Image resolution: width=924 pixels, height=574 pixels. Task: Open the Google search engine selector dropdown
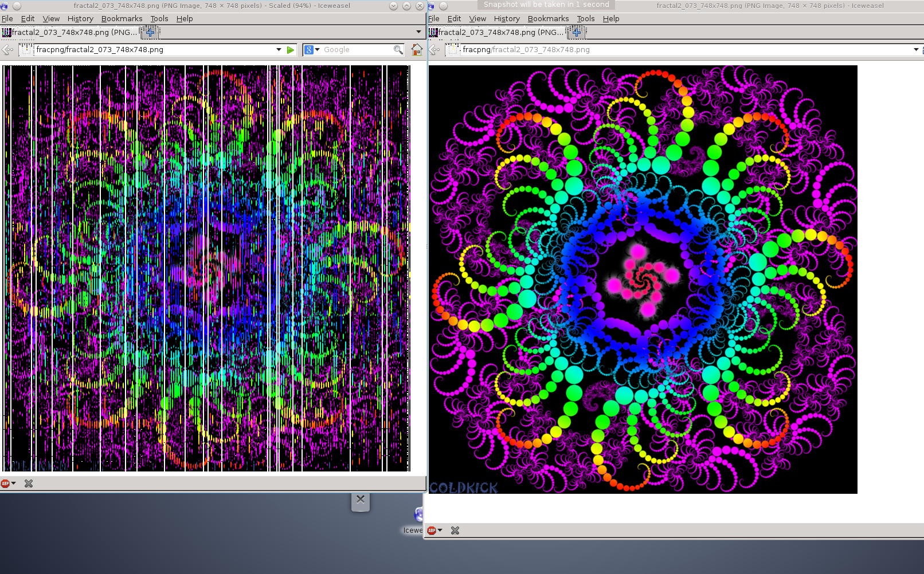click(311, 50)
